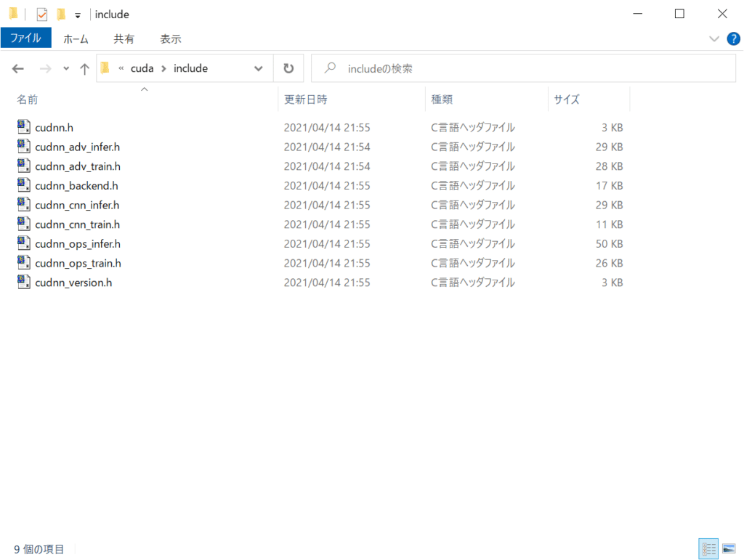Expand the ribbon with the chevron
The height and width of the screenshot is (560, 744).
click(x=713, y=38)
